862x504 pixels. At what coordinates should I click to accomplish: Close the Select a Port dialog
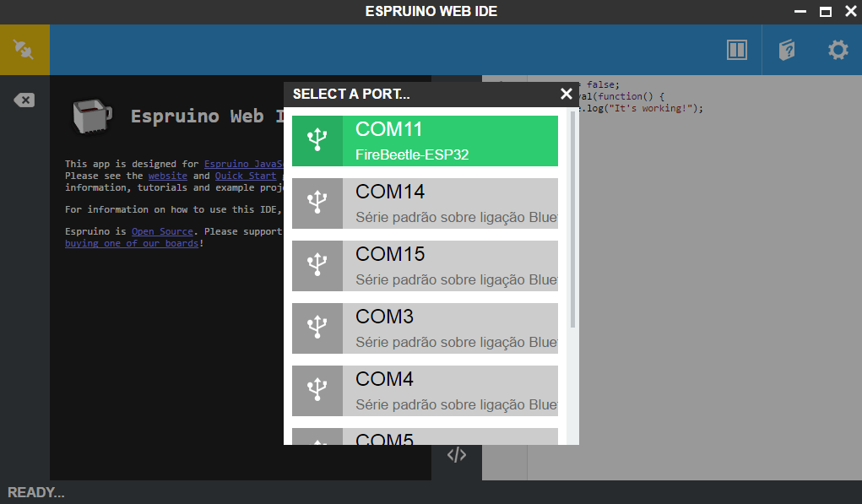click(566, 94)
